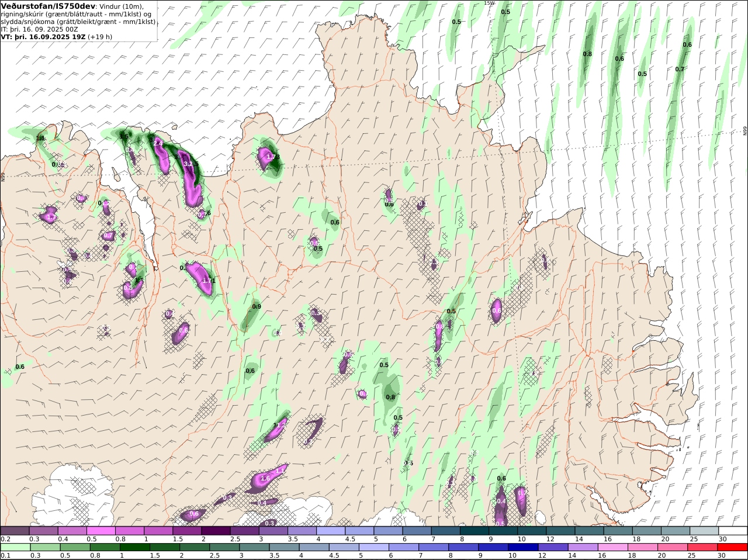Click the '2.4' precipitation value on the map
The width and height of the screenshot is (748, 560).
(x=158, y=143)
